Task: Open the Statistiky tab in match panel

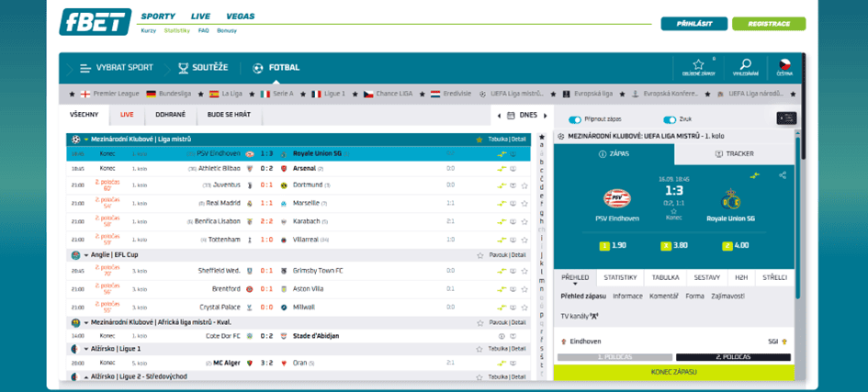Action: (620, 277)
